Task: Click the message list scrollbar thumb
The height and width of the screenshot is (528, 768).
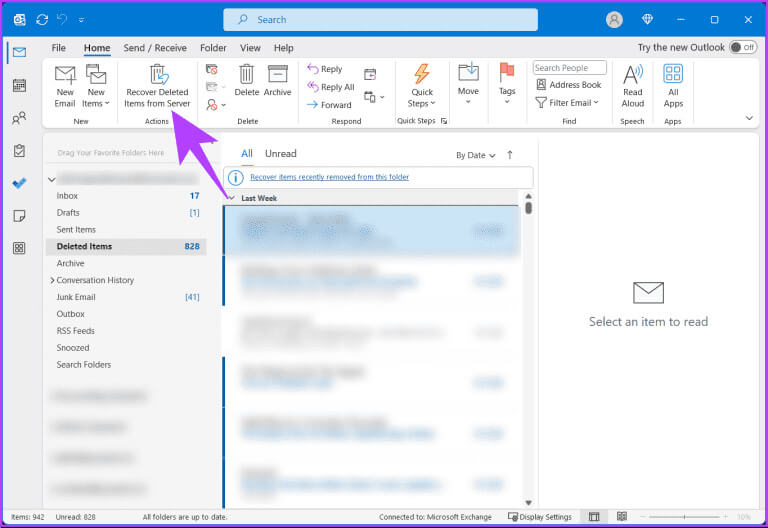Action: (528, 208)
